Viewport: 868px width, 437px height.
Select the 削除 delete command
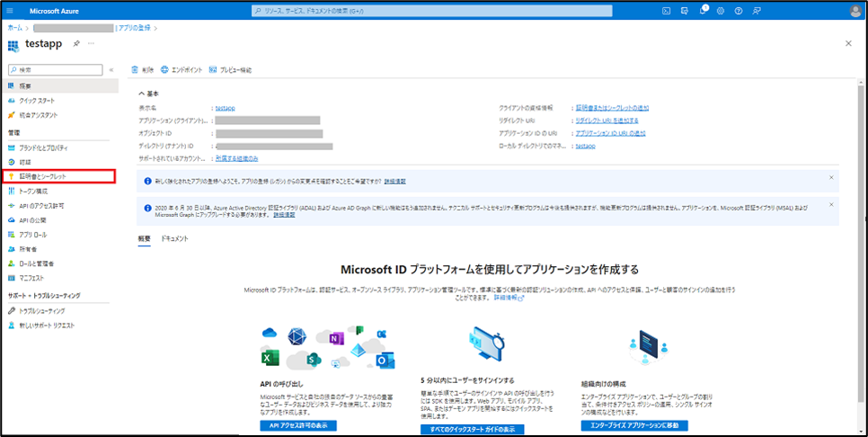tap(143, 70)
